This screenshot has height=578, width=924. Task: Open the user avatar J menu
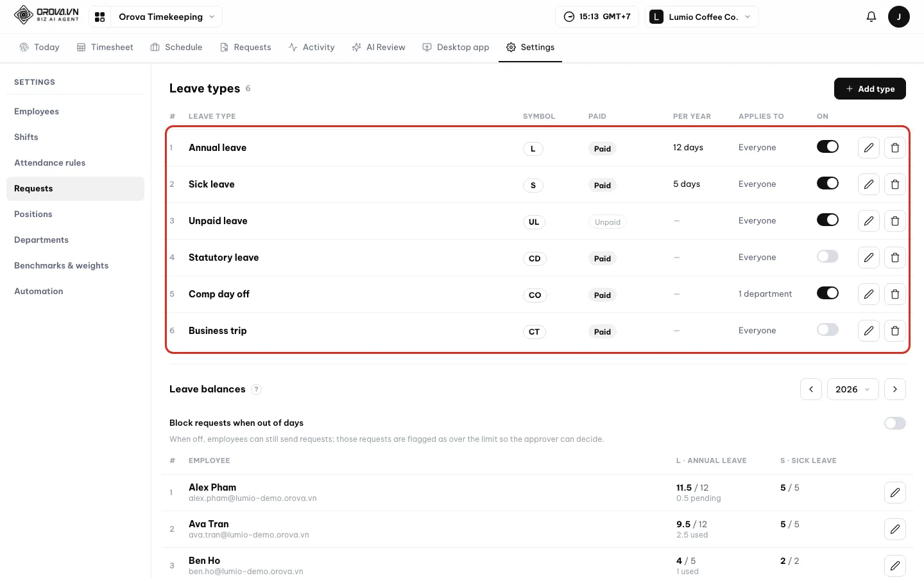(899, 17)
